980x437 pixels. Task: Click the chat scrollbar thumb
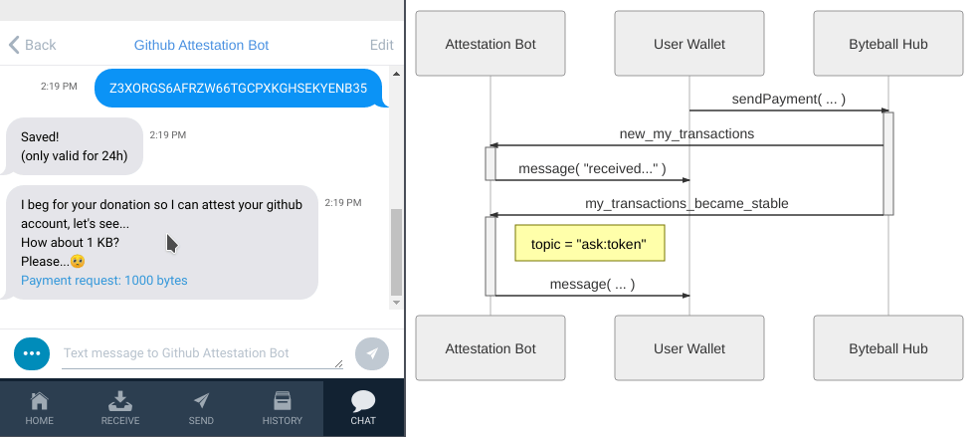(x=396, y=252)
